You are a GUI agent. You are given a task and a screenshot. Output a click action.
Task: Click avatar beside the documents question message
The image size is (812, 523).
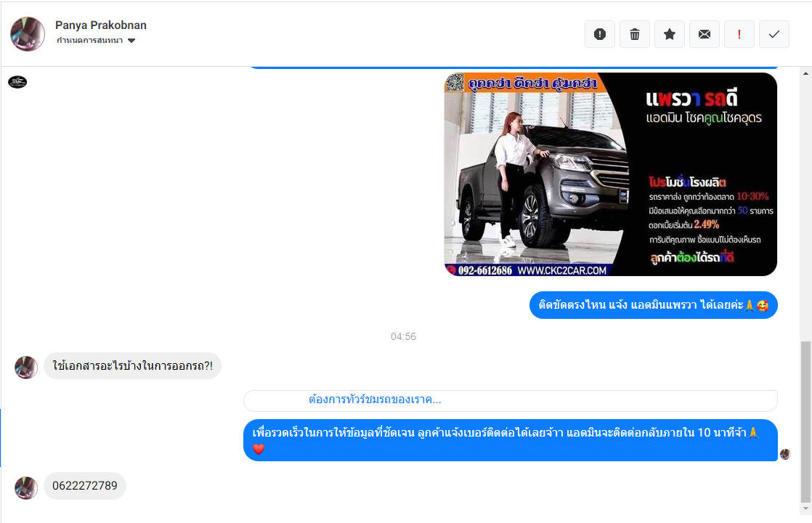(x=26, y=367)
